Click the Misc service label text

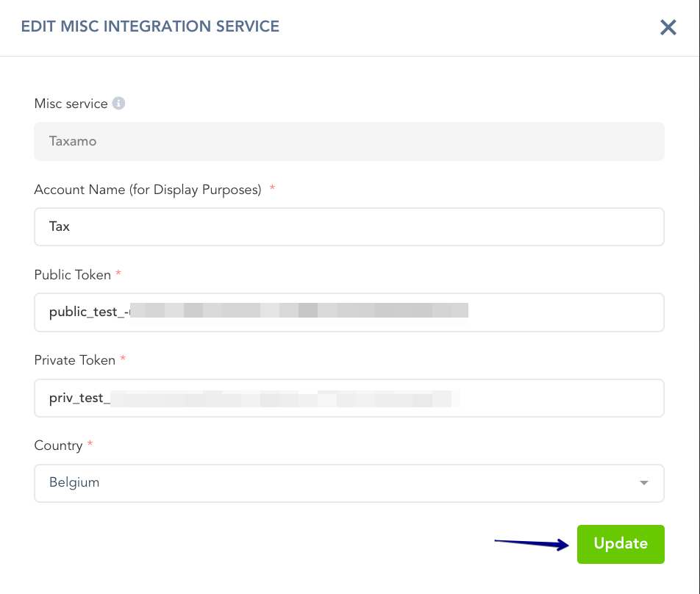pyautogui.click(x=71, y=104)
